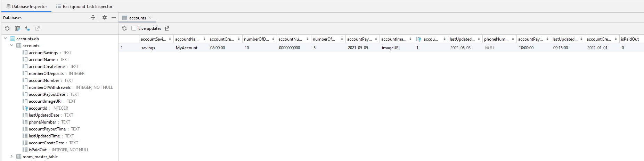This screenshot has height=161, width=644.
Task: Click the 08:00:00 cell
Action: pos(225,48)
